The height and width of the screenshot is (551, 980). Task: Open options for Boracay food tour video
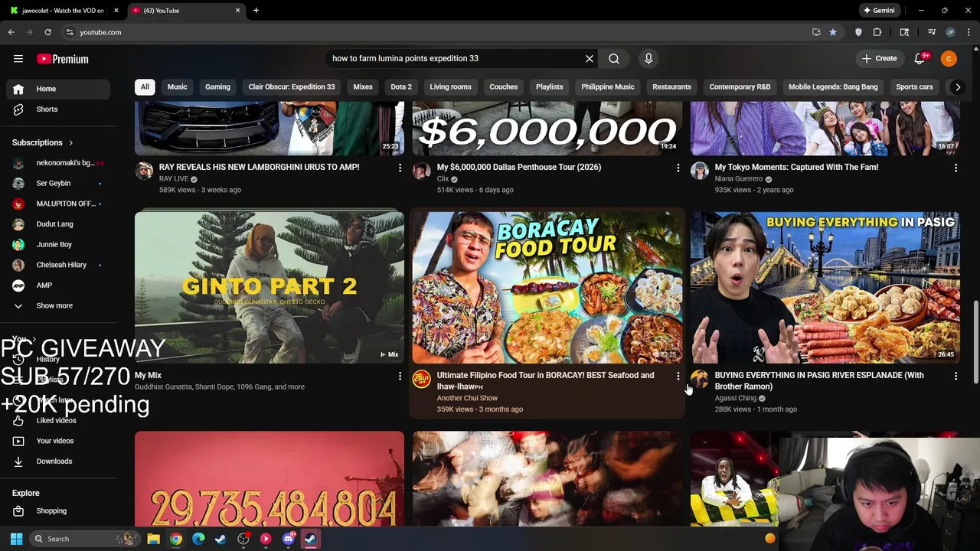point(678,376)
